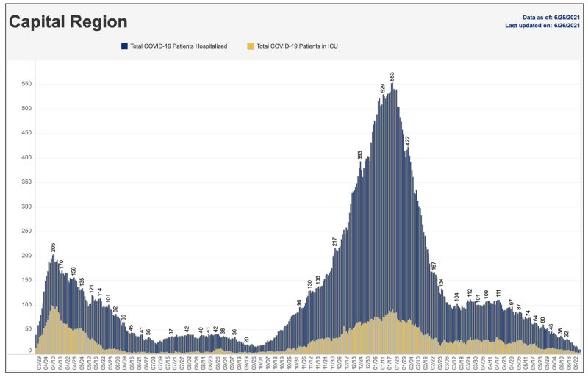Click the data label 205
588x377 pixels.
pyautogui.click(x=53, y=248)
